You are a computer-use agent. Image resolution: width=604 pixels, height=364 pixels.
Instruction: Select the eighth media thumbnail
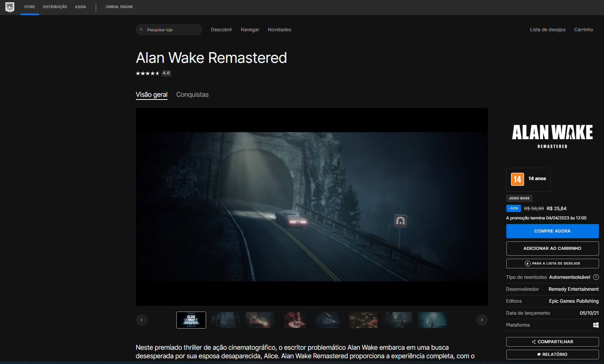432,320
